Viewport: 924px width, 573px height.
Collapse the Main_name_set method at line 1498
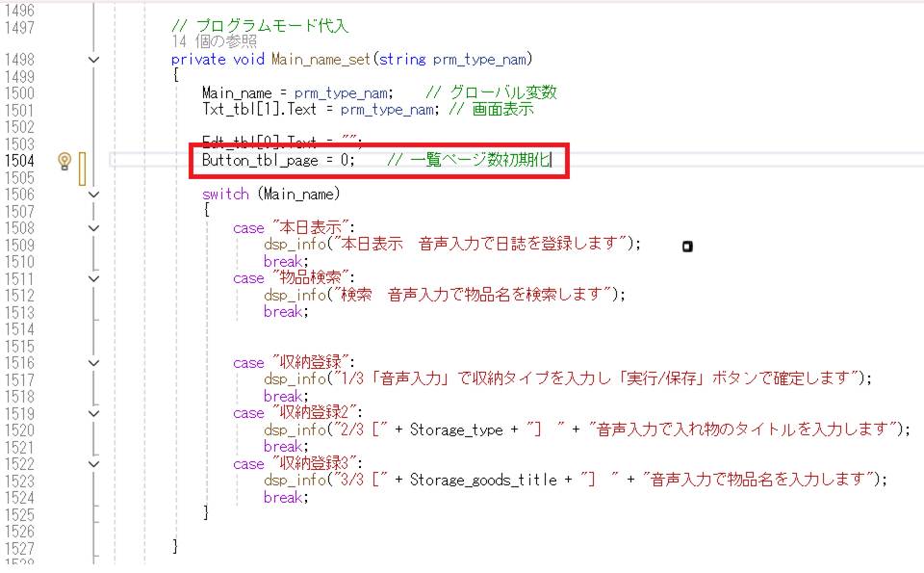tap(93, 60)
